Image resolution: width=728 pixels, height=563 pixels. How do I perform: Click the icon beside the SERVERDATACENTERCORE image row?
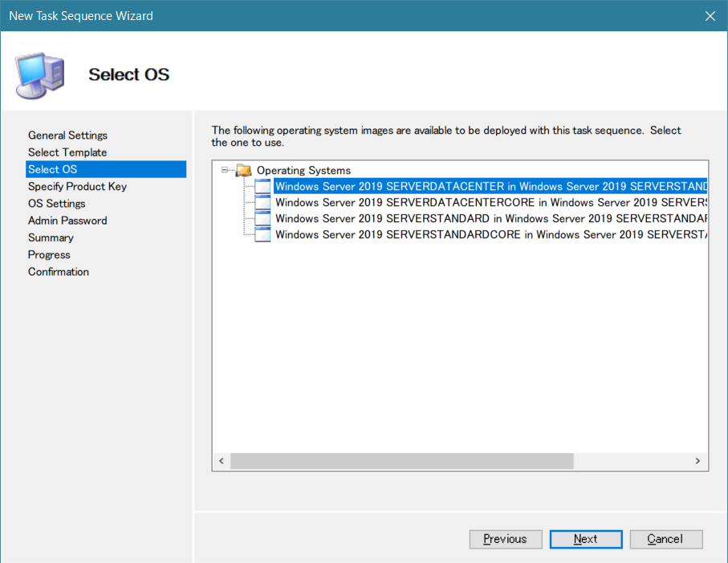point(262,202)
